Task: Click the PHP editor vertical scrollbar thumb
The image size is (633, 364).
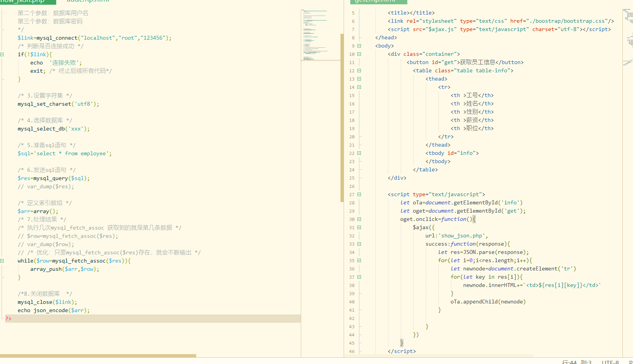Action: coord(342,118)
